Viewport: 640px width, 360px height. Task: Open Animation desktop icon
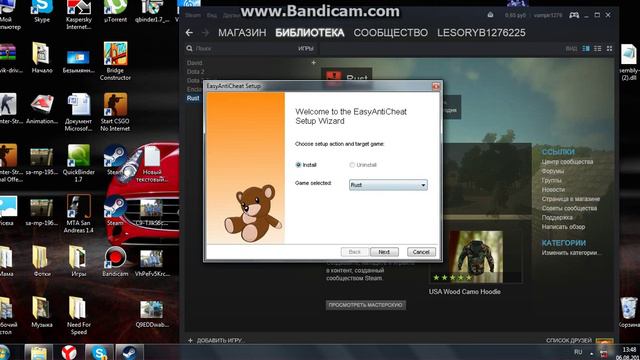(42, 109)
